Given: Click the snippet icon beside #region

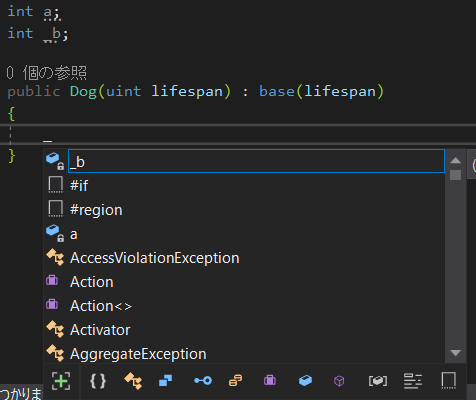Looking at the screenshot, I should click(x=55, y=209).
